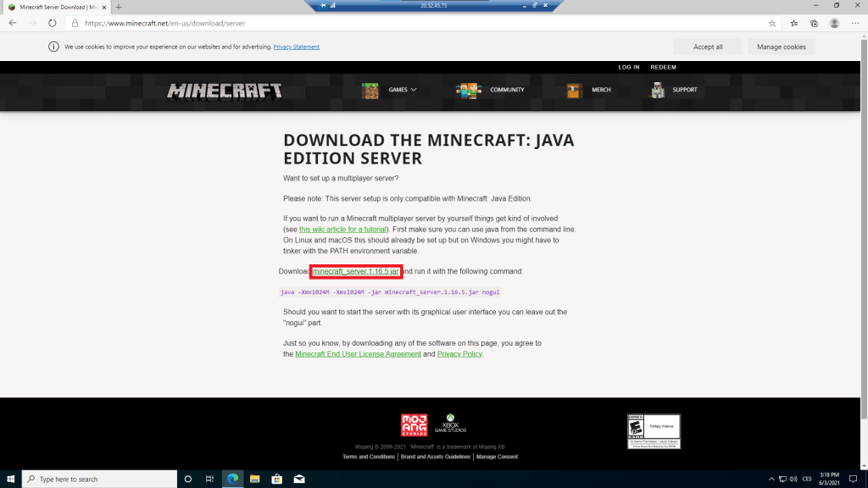Screen dimensions: 868x488
Task: Click the Log In link
Action: click(629, 67)
